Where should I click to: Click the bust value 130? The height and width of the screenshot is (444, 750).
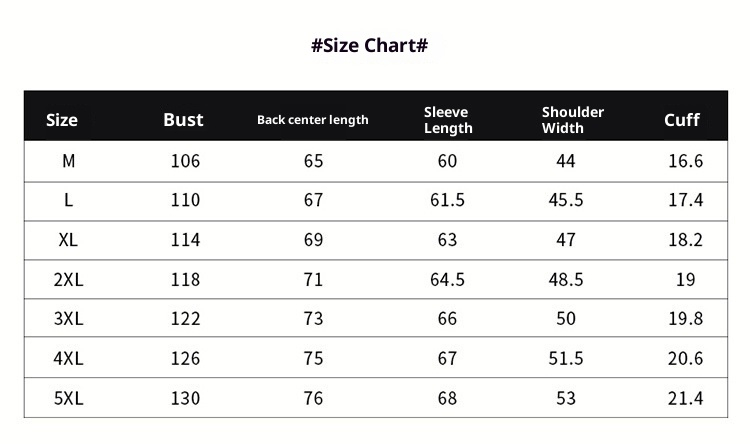coord(185,398)
